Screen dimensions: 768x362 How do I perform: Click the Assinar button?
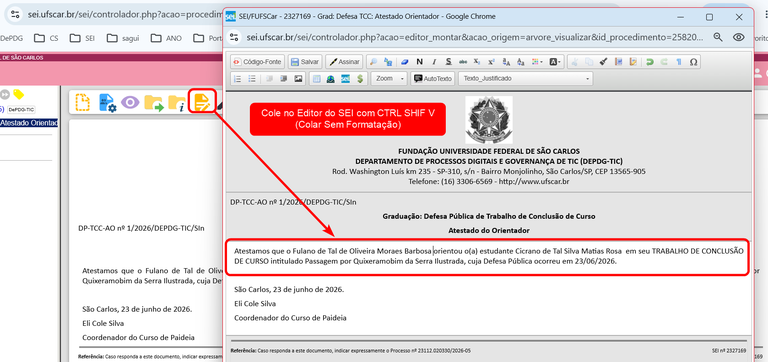point(344,62)
